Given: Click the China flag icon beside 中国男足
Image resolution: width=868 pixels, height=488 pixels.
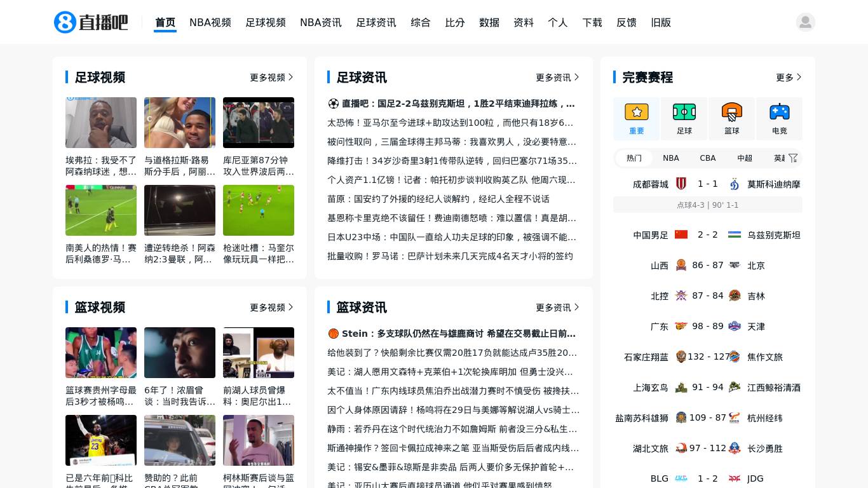Looking at the screenshot, I should (x=681, y=234).
